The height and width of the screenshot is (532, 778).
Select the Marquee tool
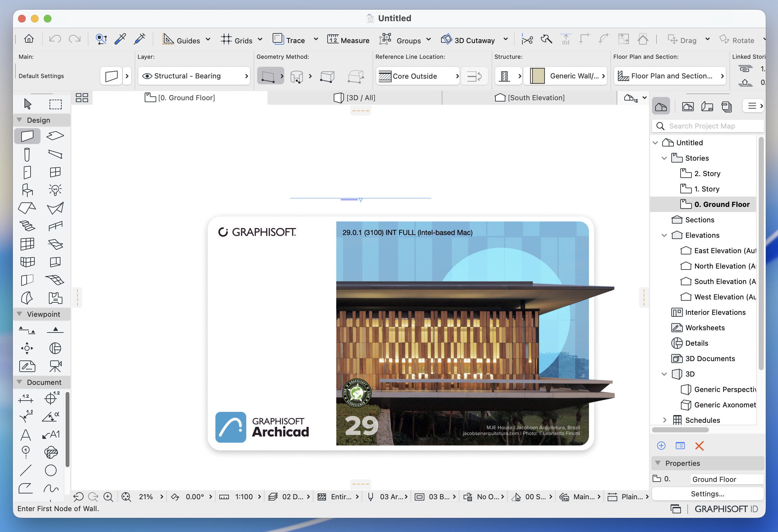pos(55,104)
